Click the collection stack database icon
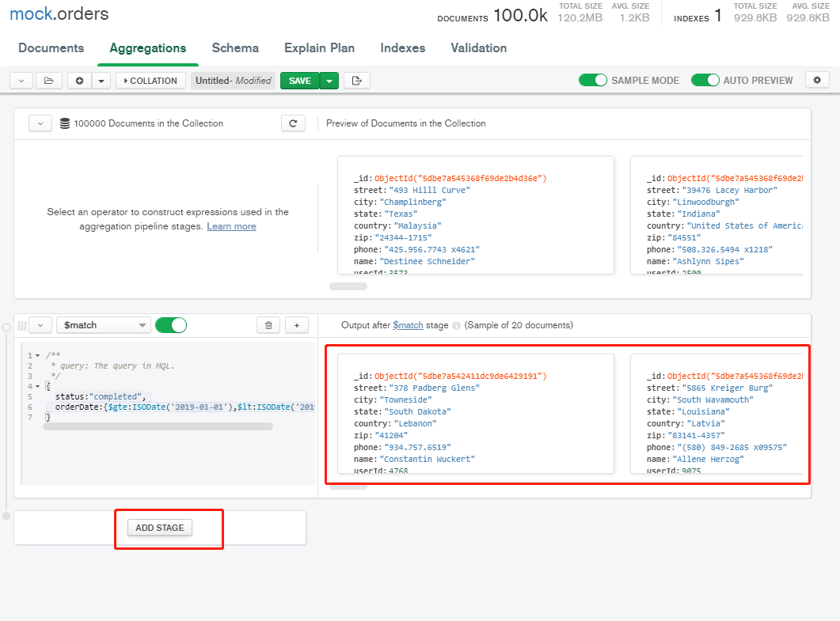The height and width of the screenshot is (621, 840). (x=65, y=123)
